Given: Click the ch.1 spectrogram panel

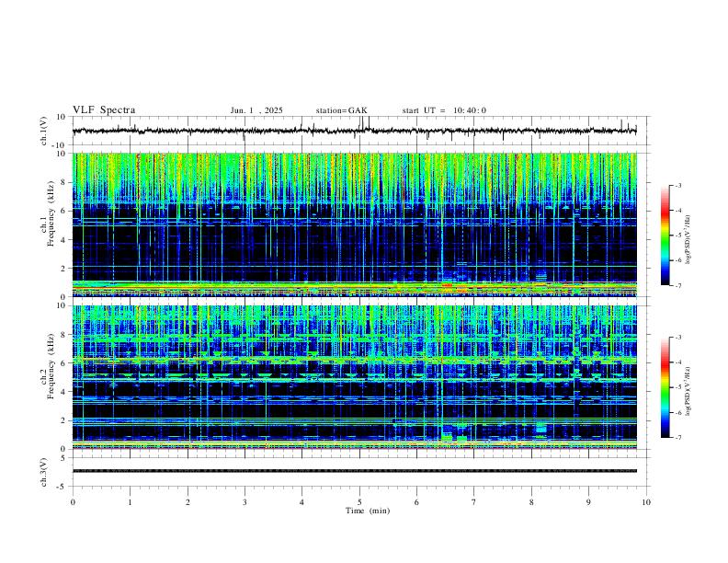Looking at the screenshot, I should (355, 224).
